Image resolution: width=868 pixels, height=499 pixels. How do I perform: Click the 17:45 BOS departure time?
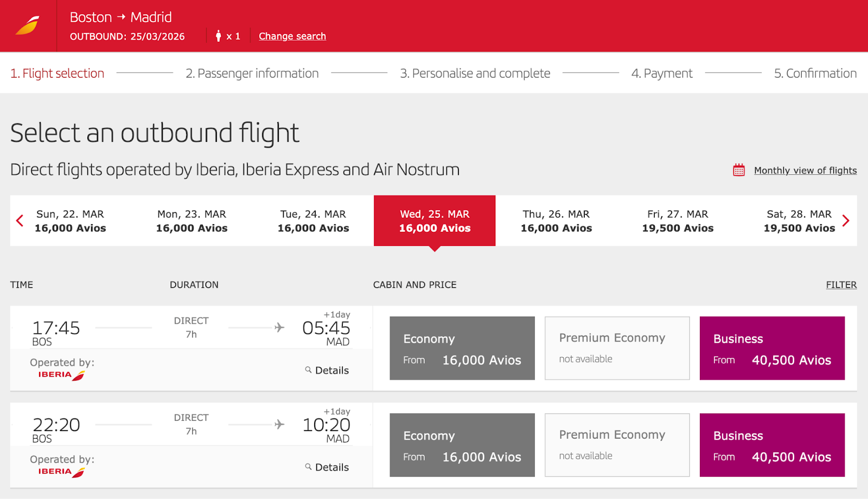56,328
